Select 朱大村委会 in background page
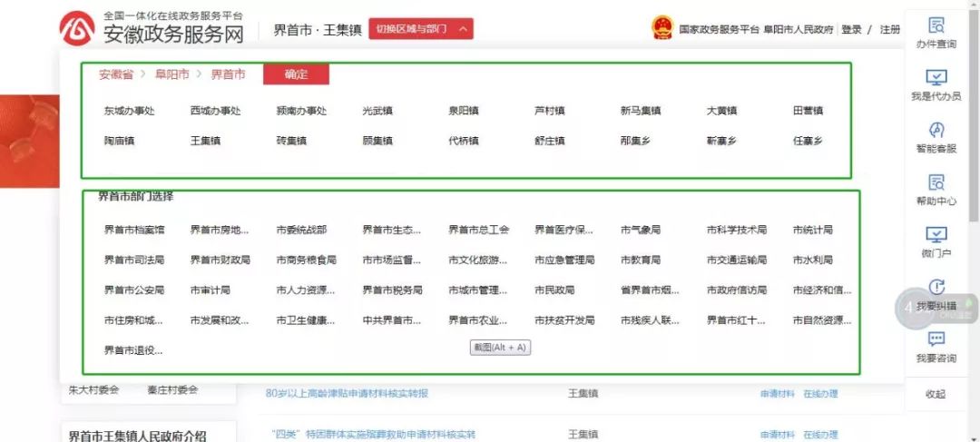The width and height of the screenshot is (980, 442). pyautogui.click(x=93, y=390)
